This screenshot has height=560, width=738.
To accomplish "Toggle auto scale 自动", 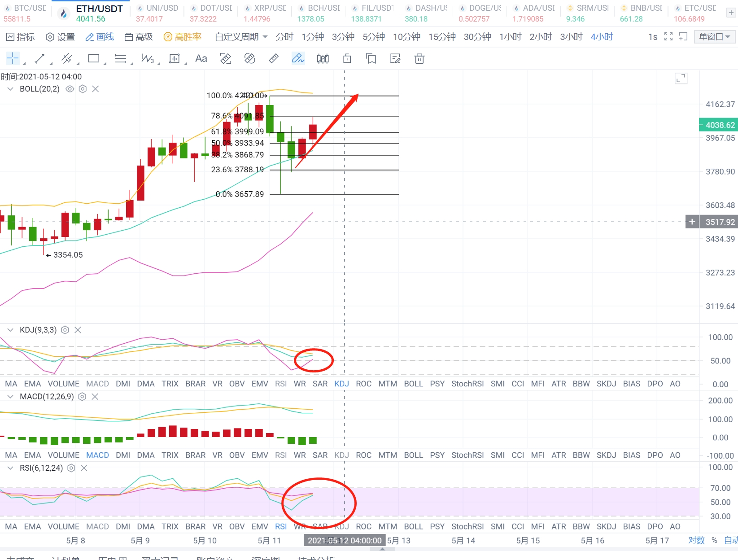I will [731, 540].
